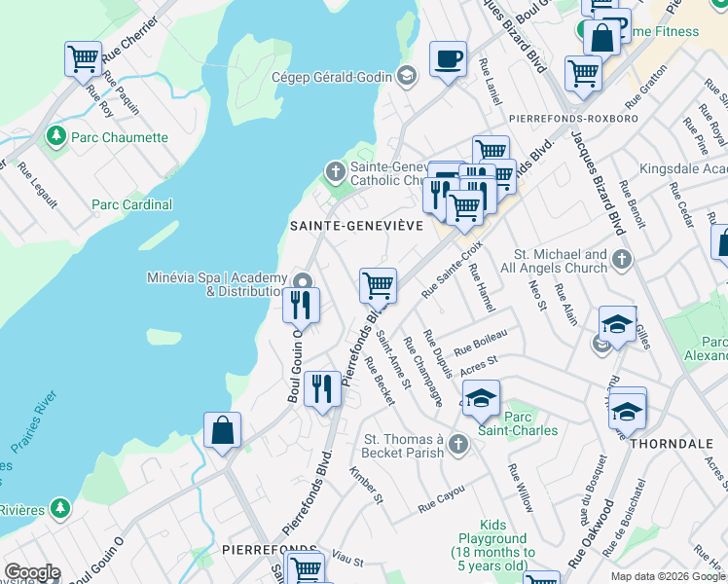728x584 pixels.
Task: Click the Rue Legault street label
Action: [38, 185]
